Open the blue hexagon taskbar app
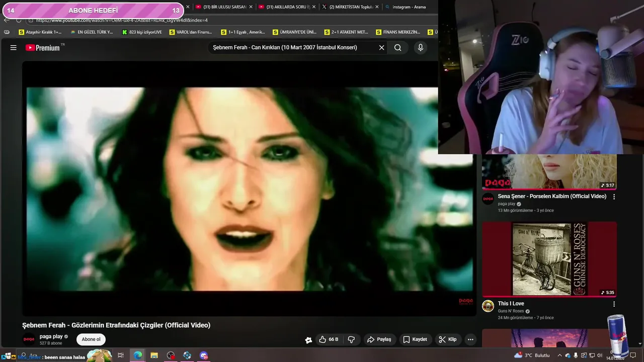This screenshot has height=362, width=644. [187, 355]
